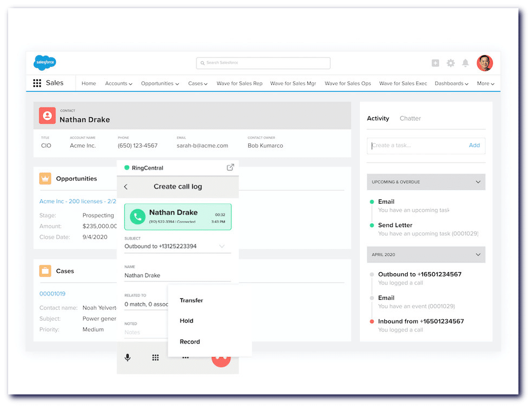The width and height of the screenshot is (532, 408).
Task: Open the dial pad keypad icon
Action: 155,357
